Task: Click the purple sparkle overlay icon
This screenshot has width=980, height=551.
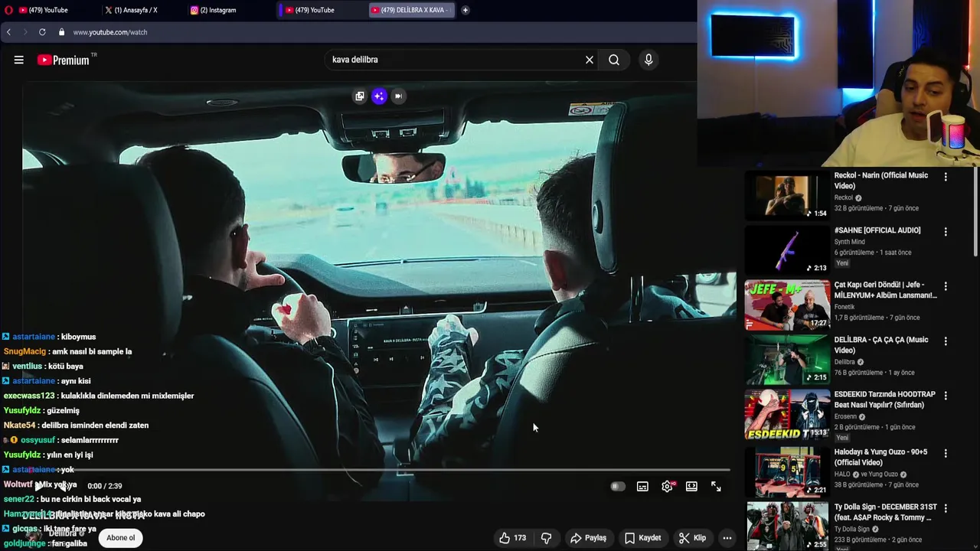Action: click(x=379, y=96)
